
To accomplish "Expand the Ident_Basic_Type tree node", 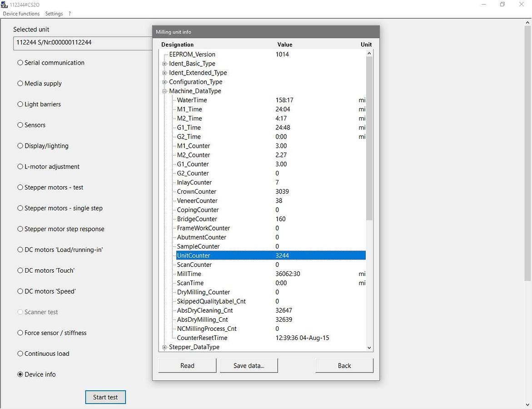I will click(164, 64).
